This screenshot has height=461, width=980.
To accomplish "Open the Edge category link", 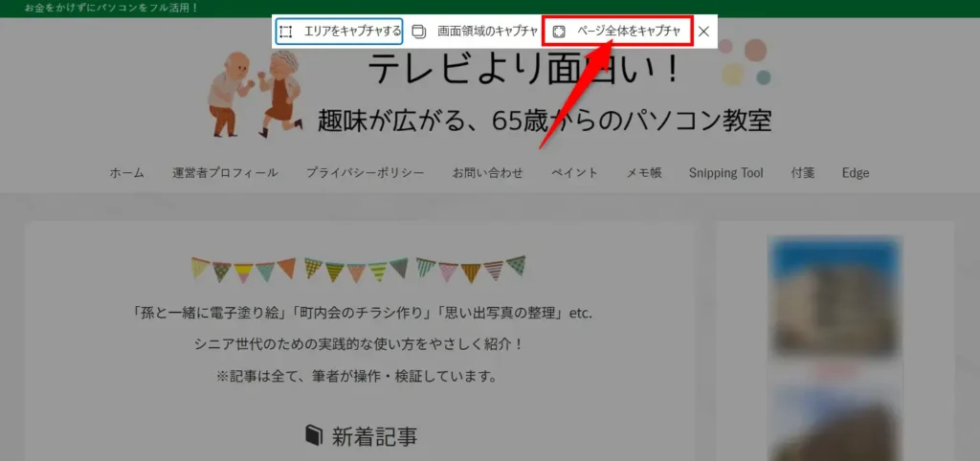I will click(x=856, y=173).
